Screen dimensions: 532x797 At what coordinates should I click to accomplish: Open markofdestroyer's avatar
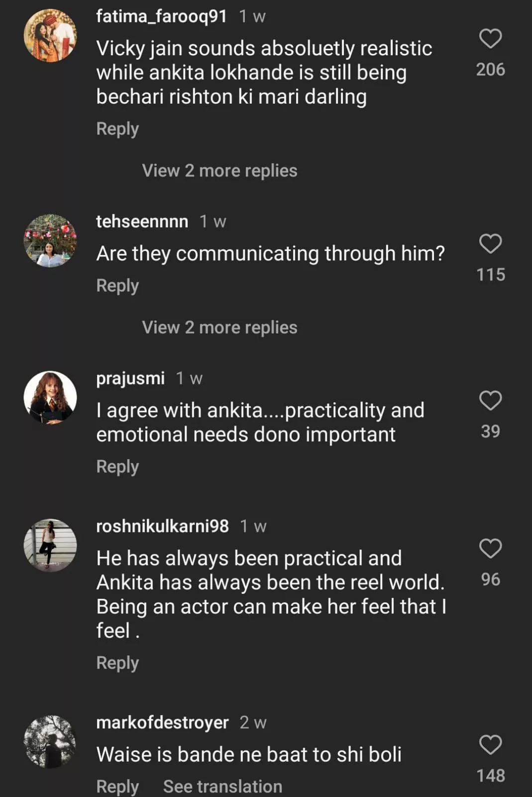(50, 742)
